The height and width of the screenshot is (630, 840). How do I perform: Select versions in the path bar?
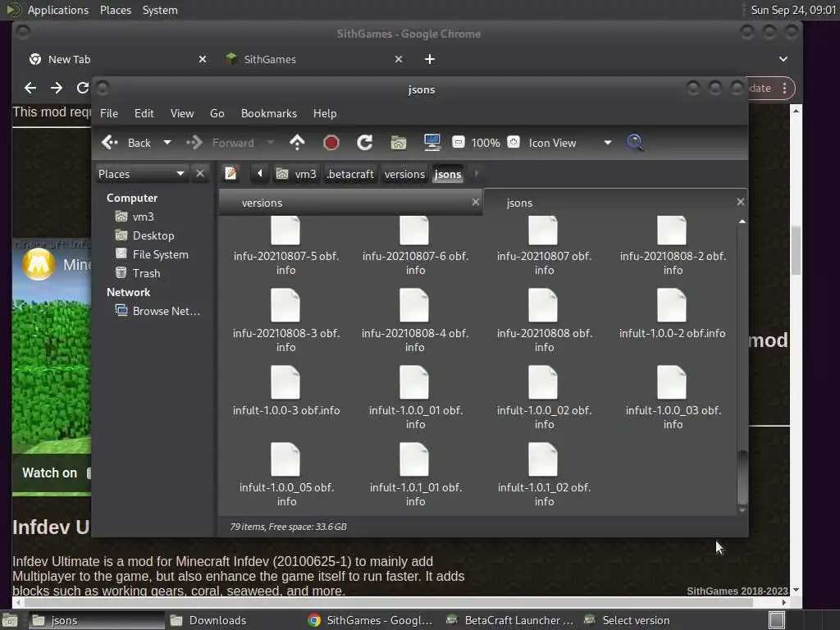click(404, 174)
